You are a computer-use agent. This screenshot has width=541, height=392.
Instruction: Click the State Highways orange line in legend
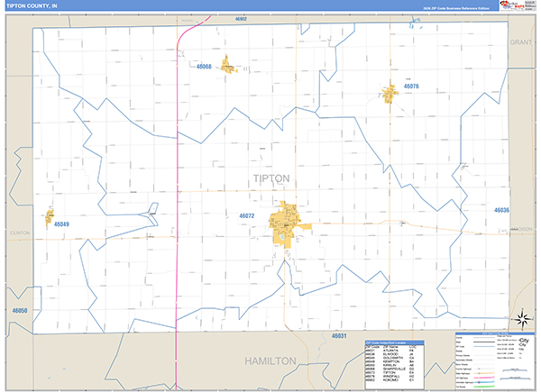483,373
